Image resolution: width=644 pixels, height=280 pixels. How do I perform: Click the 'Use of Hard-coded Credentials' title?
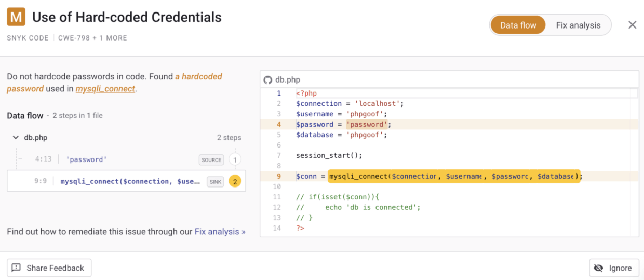click(127, 17)
